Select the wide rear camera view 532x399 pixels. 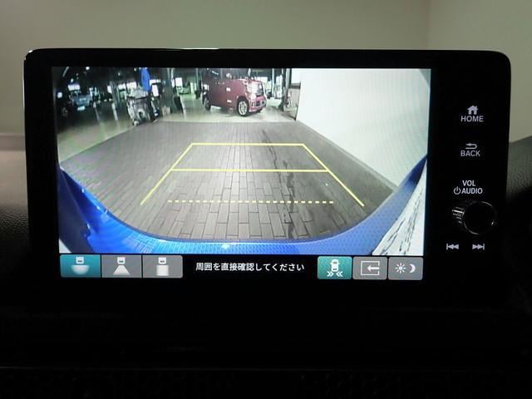point(80,267)
